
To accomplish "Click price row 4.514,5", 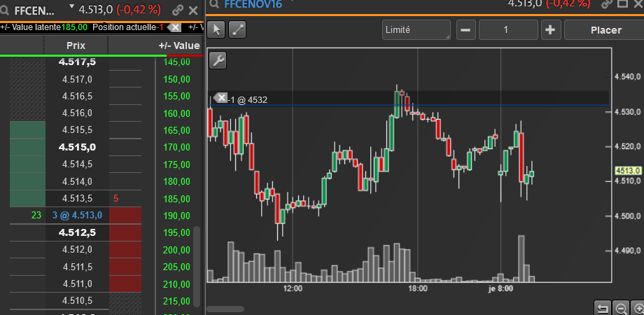I will coord(77,164).
